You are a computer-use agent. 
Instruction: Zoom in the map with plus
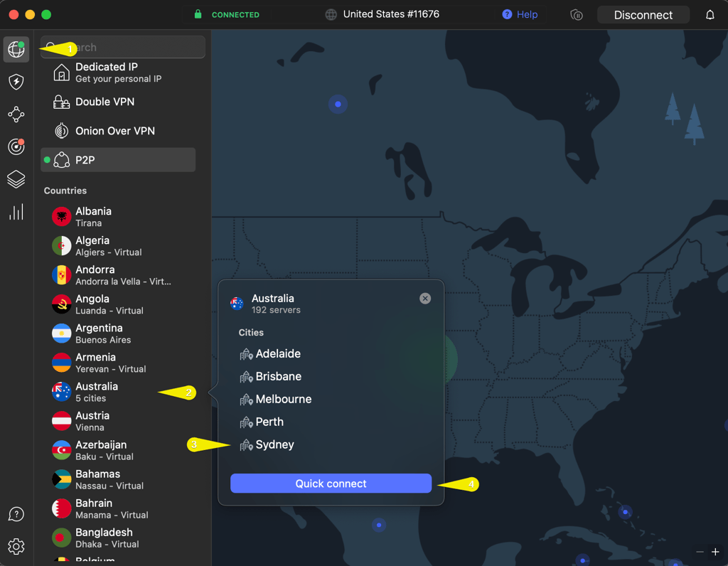coord(715,552)
